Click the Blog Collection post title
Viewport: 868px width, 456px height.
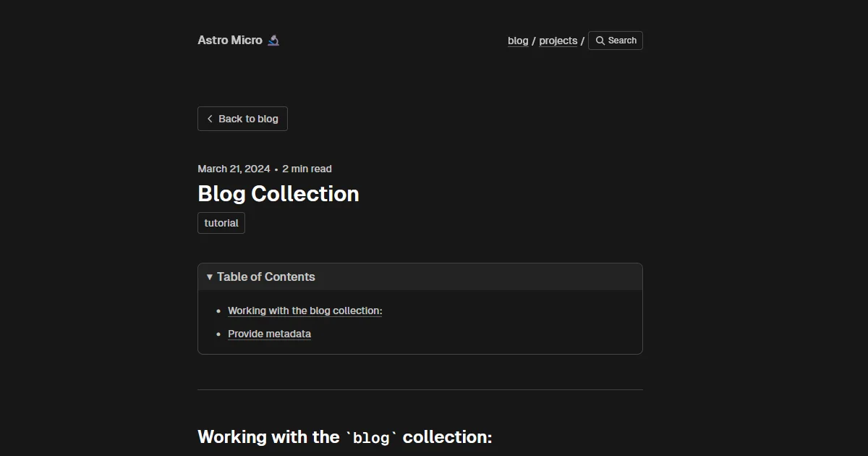coord(278,193)
